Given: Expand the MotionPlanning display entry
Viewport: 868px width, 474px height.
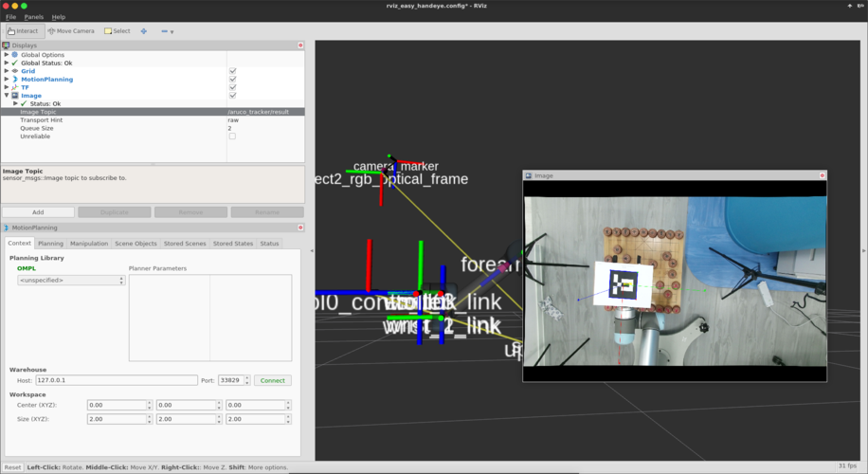Looking at the screenshot, I should 7,80.
